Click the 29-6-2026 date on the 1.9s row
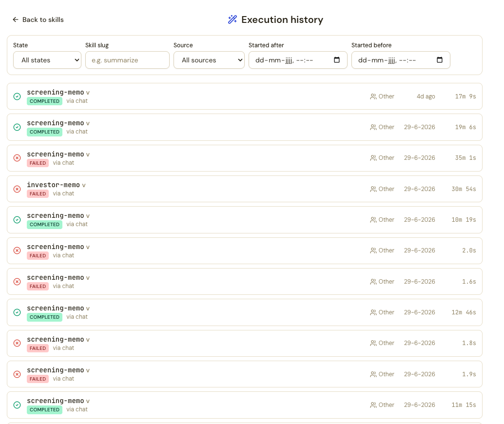504x424 pixels. point(420,374)
